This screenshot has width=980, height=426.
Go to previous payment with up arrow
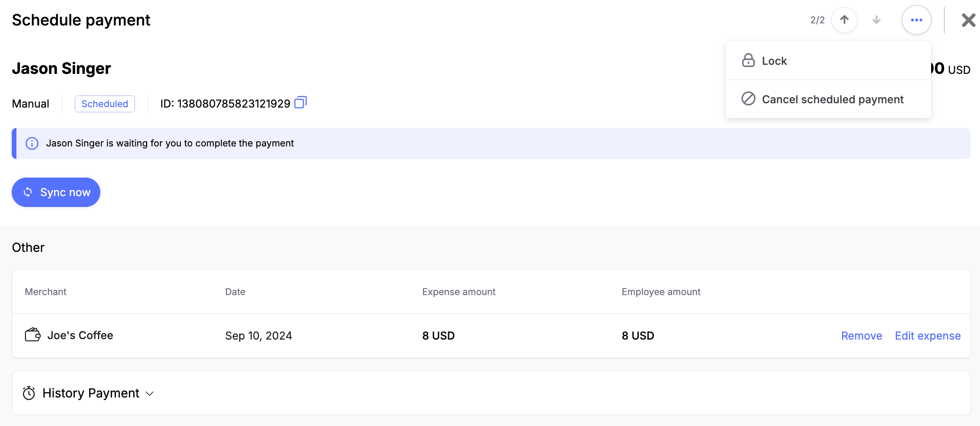pos(844,20)
